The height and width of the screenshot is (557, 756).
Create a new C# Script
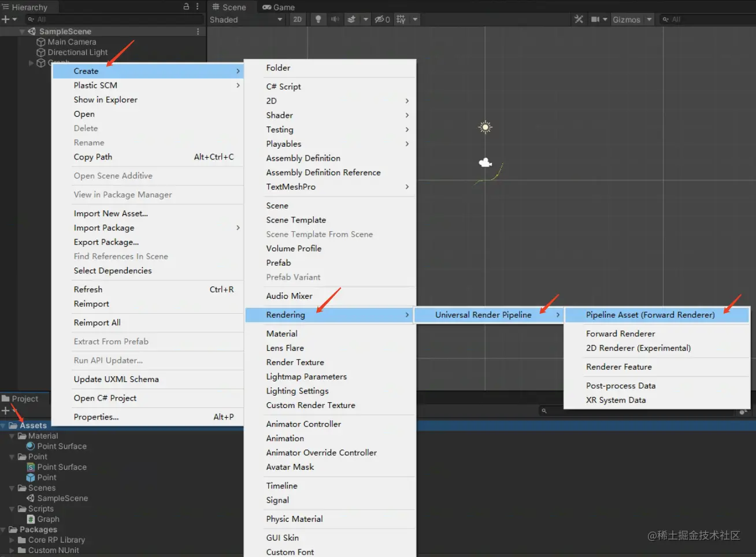click(x=330, y=87)
